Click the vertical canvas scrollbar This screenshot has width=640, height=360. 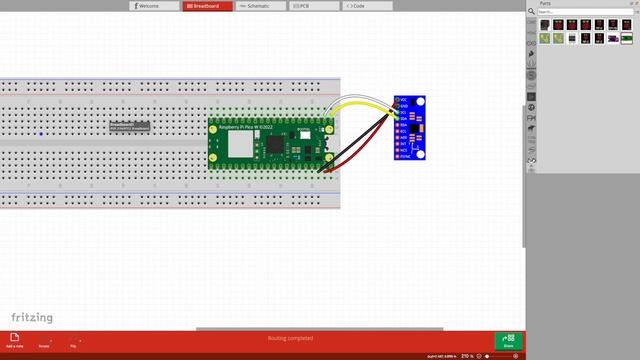(x=524, y=176)
